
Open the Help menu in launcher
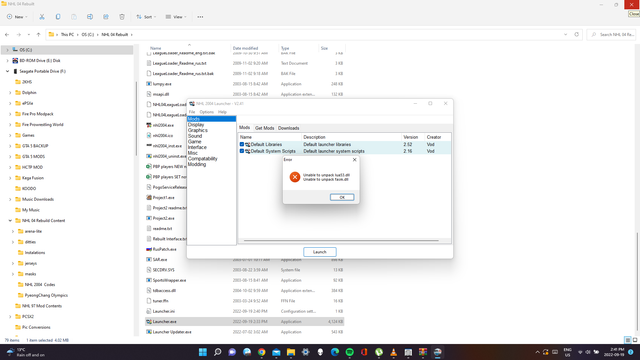[222, 112]
